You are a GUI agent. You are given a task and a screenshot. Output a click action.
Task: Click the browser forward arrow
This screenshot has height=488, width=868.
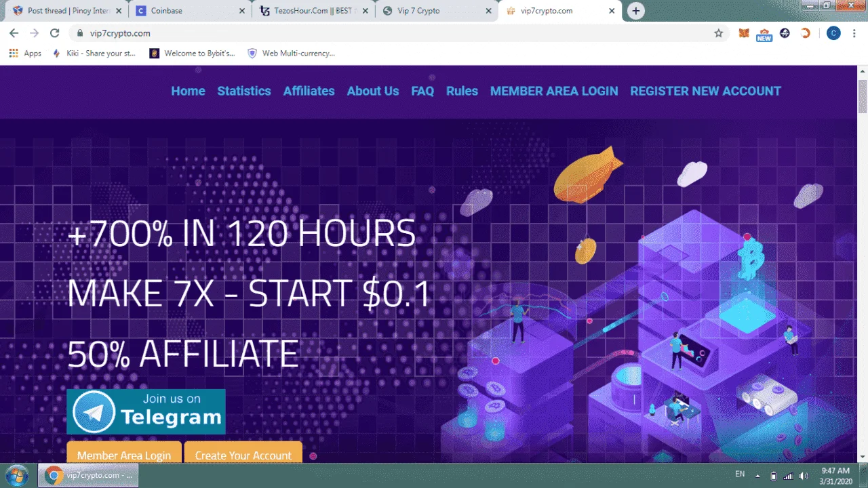pyautogui.click(x=35, y=33)
